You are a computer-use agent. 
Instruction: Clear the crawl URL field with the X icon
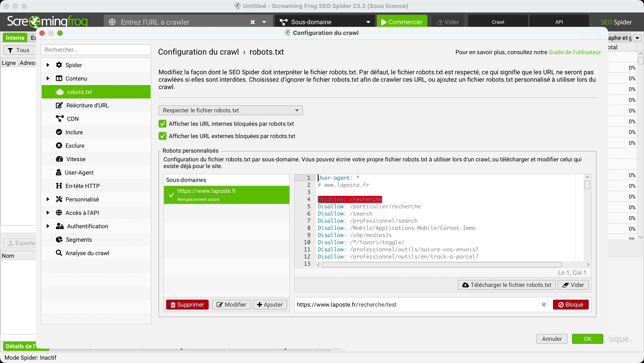click(253, 22)
